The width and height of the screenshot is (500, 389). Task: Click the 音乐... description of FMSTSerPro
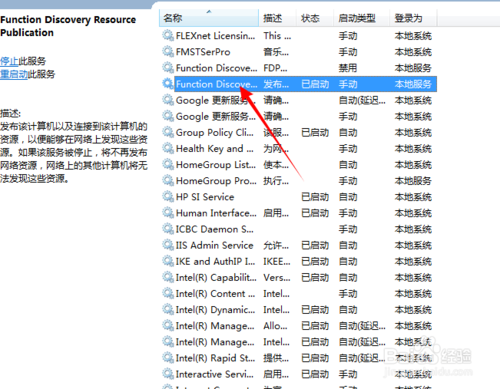tap(276, 52)
